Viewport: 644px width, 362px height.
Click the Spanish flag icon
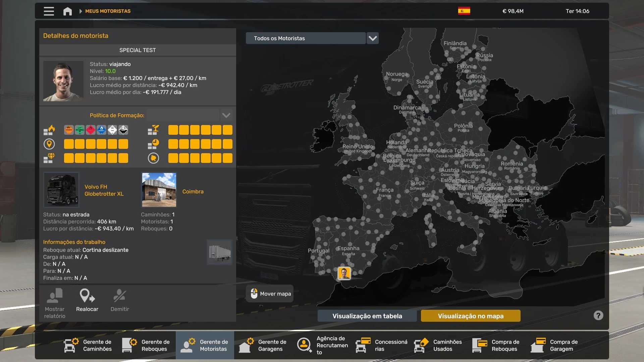click(464, 11)
